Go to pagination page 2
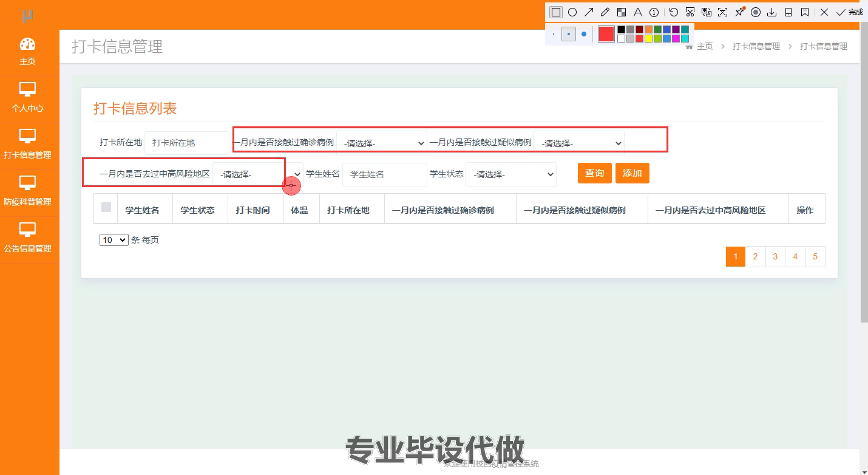Viewport: 868px width, 475px height. coord(755,256)
